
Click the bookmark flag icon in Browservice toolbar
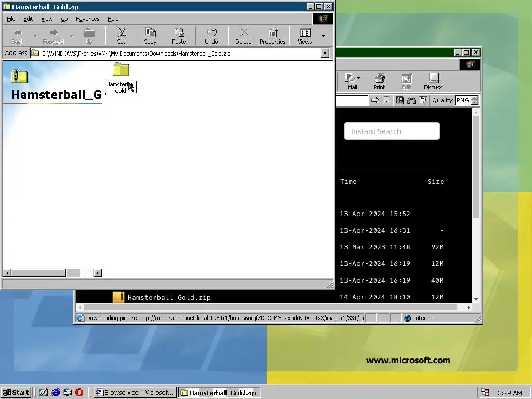[x=387, y=100]
